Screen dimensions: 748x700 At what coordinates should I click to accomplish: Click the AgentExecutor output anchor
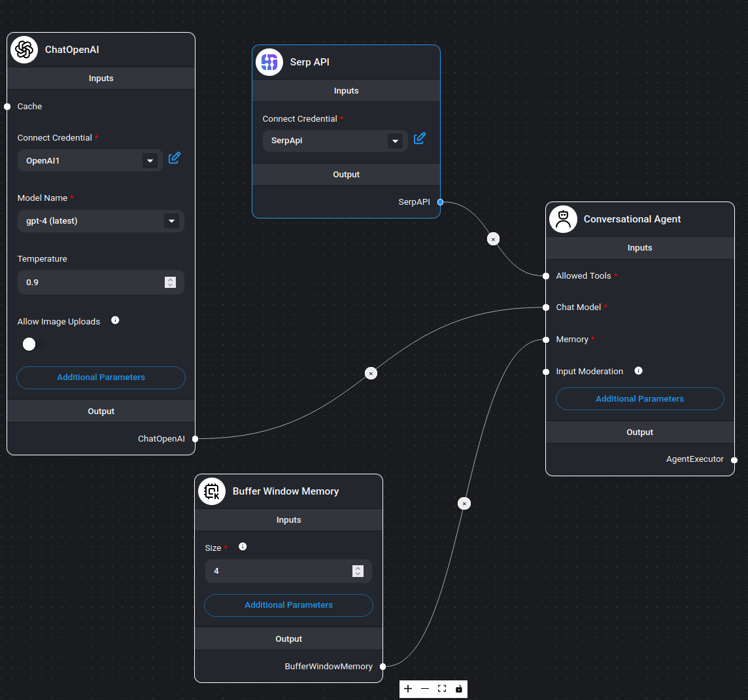tap(734, 460)
